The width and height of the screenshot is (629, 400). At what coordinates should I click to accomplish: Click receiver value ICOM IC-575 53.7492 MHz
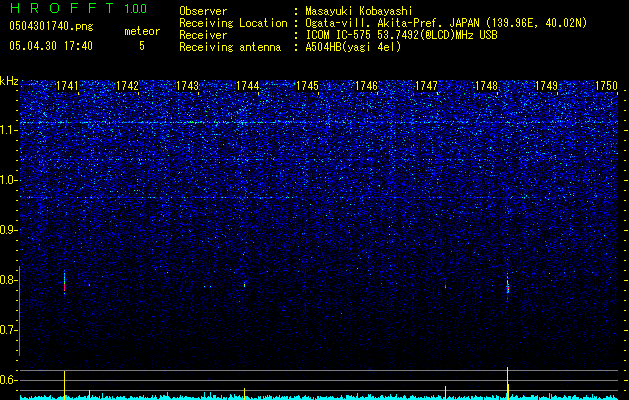point(401,35)
